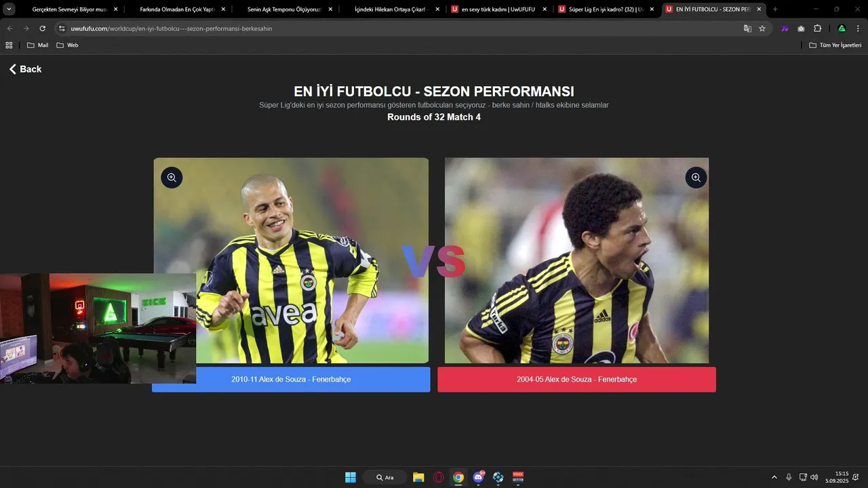Click the 'Rounds of 32 Match 4' text
The width and height of the screenshot is (868, 488).
coord(434,117)
